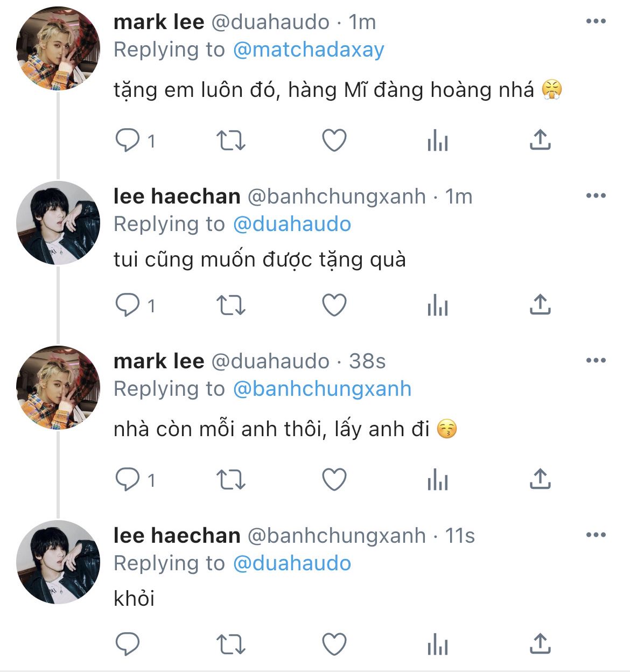Retweet the 'nhà còn mỗi anh thôi' tweet
The image size is (630, 672).
[x=230, y=480]
